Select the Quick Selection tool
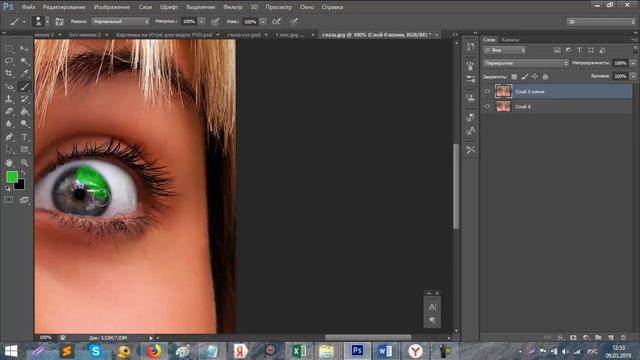The image size is (640, 360). point(24,61)
